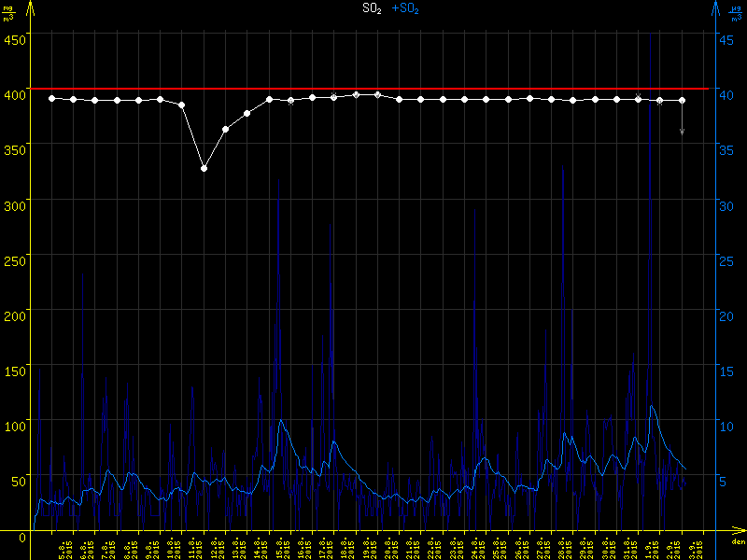Image resolution: width=747 pixels, height=560 pixels.
Task: Click the yellow µg/m3 unit label at top left
Action: 10,13
